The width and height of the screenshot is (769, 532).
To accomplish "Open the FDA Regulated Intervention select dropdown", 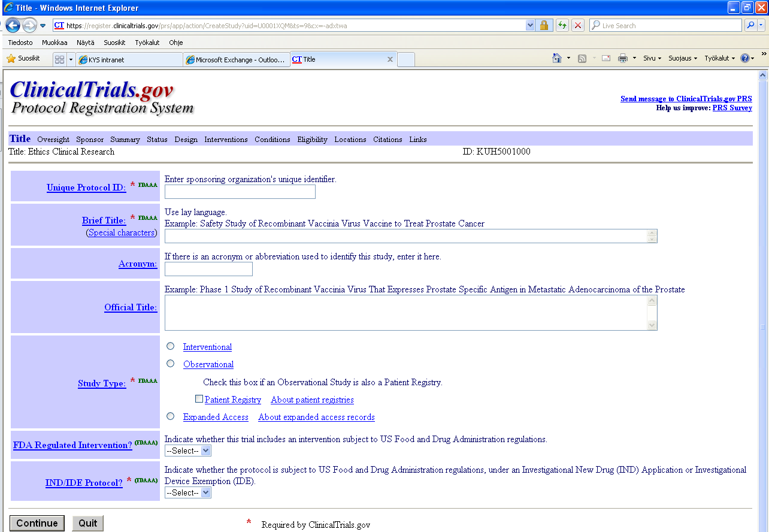I will (x=188, y=451).
